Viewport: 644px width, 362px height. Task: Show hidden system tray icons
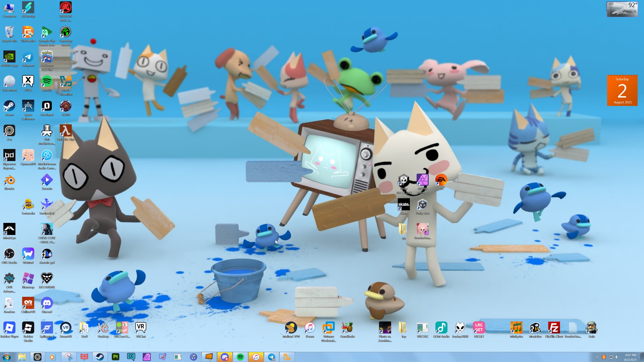(597, 357)
